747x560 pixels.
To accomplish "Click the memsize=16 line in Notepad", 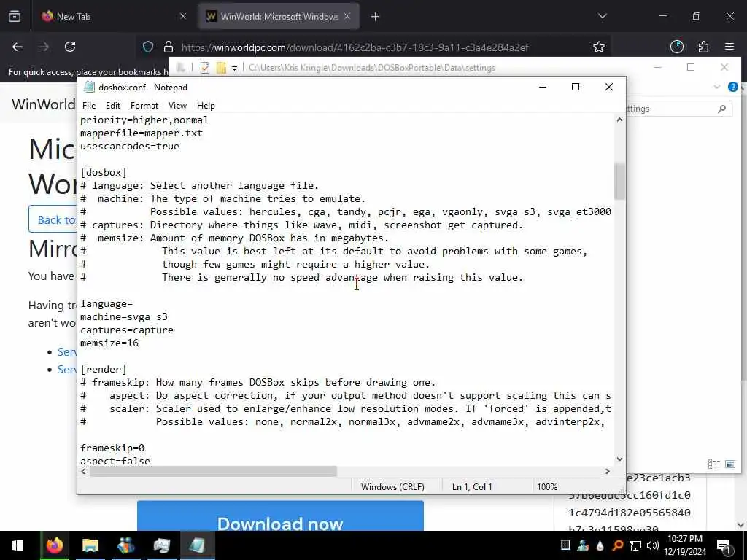I will tap(109, 343).
